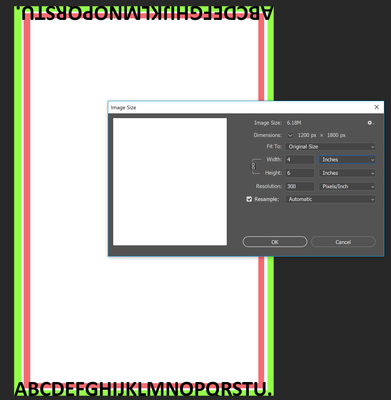Close the Image Size dialog
The image size is (391, 400).
tap(377, 107)
